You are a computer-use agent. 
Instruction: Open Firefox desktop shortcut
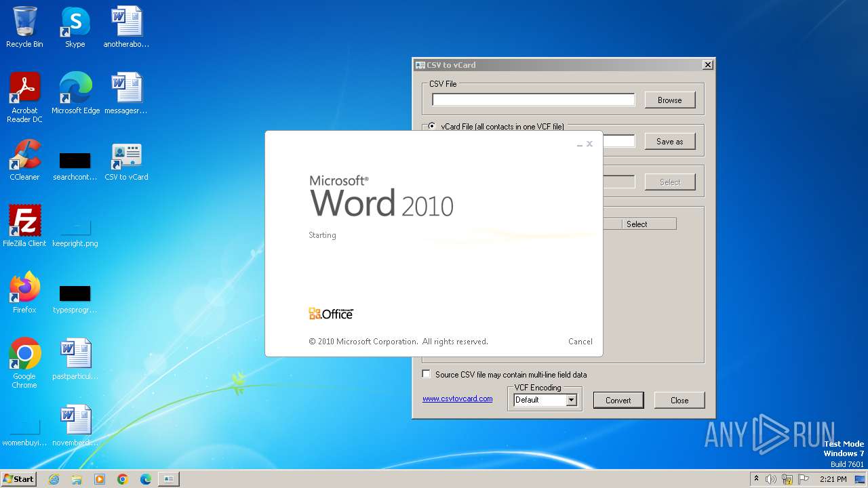(24, 293)
